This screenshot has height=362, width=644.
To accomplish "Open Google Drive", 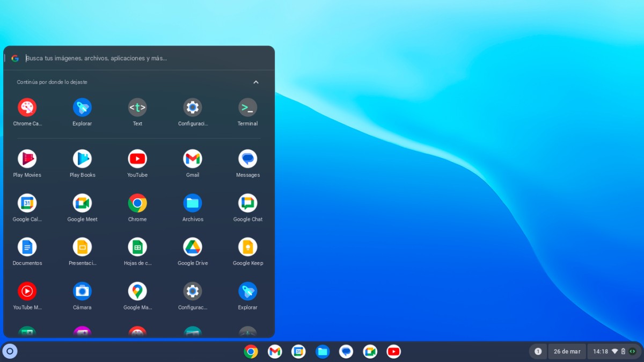I will (x=193, y=247).
